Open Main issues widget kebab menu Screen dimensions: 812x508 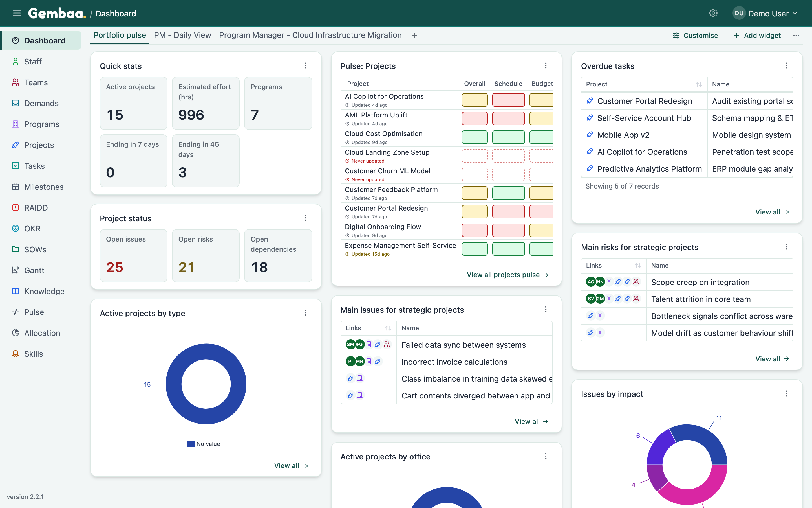tap(546, 309)
